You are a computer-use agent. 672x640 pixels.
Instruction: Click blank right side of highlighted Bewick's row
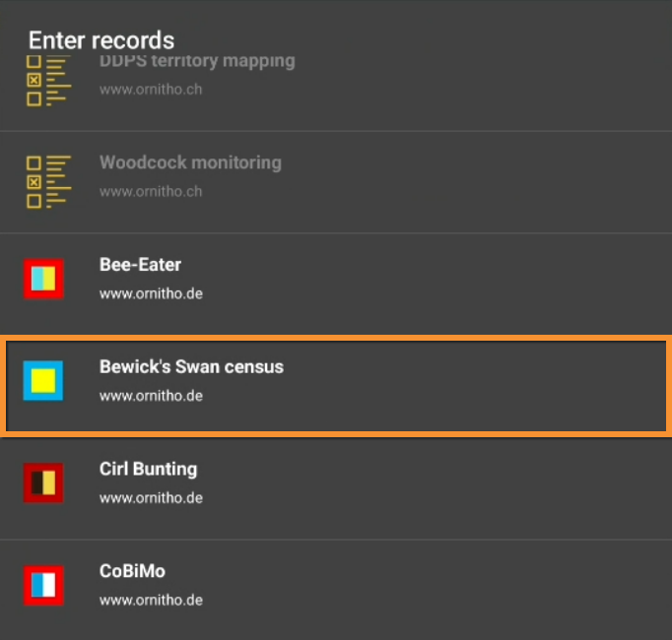click(512, 384)
